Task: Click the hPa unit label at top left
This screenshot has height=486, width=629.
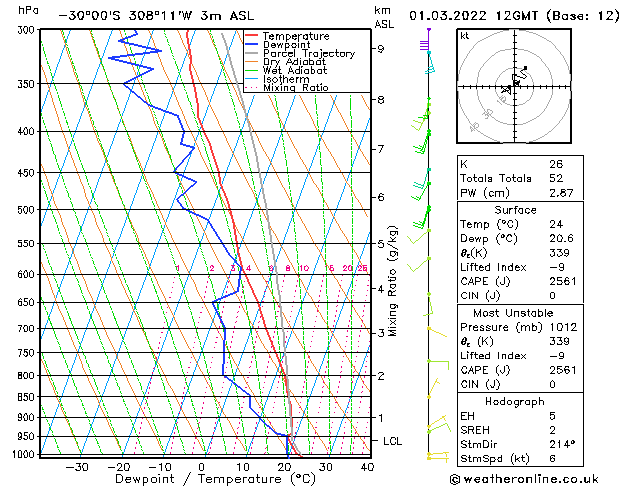Action: point(28,10)
